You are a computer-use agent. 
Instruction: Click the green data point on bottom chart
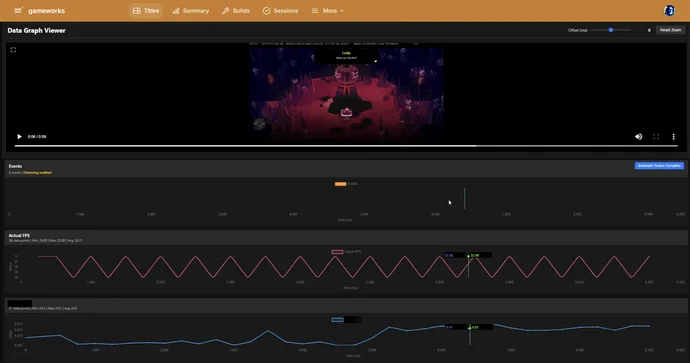pyautogui.click(x=470, y=328)
